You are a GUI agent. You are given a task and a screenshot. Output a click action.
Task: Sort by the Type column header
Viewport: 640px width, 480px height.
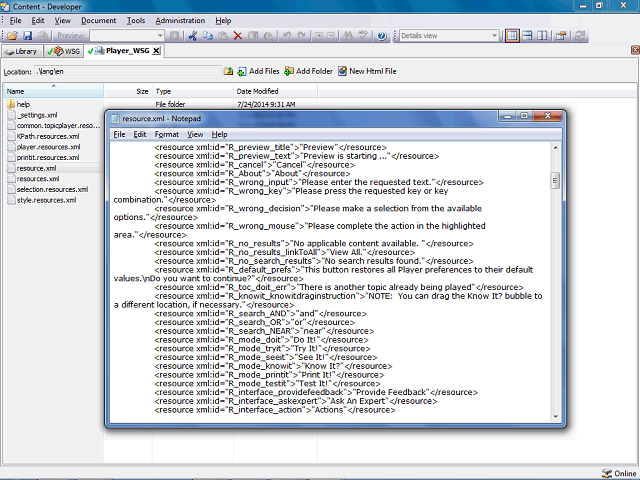[193, 91]
